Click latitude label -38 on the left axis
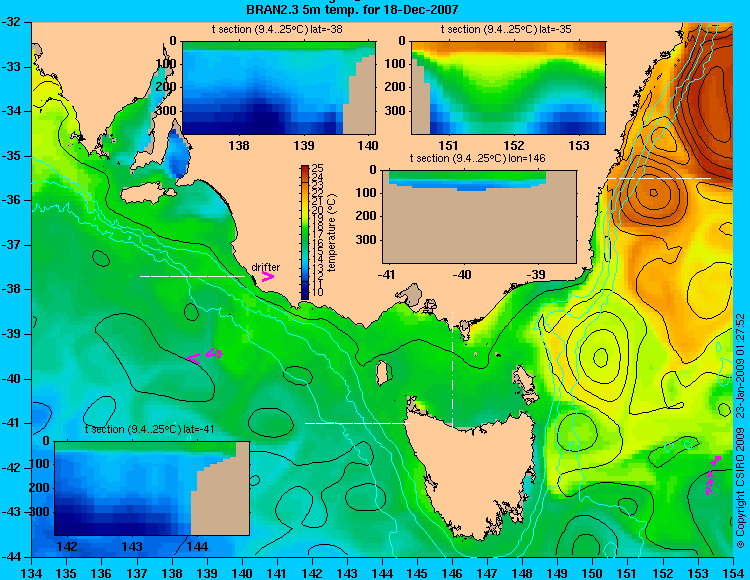 pyautogui.click(x=12, y=290)
